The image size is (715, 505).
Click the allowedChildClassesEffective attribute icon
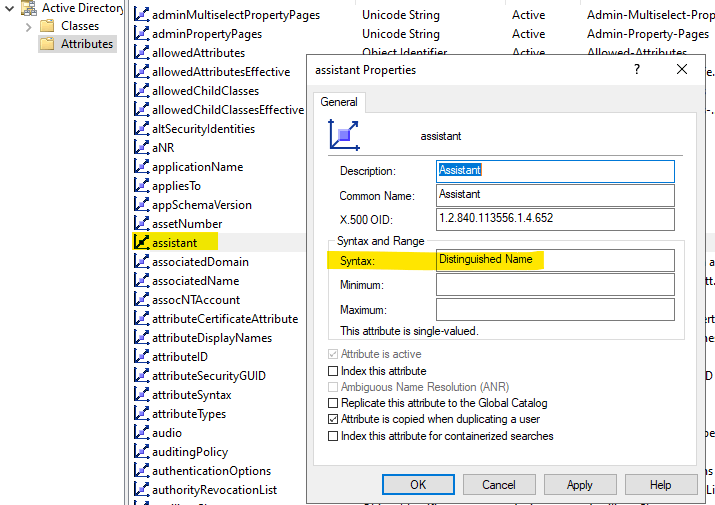coord(141,109)
